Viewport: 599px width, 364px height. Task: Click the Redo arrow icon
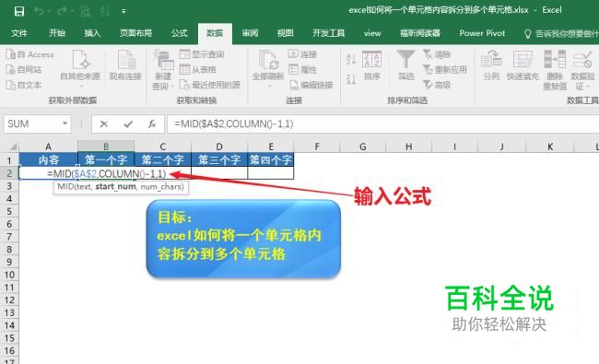pos(62,11)
